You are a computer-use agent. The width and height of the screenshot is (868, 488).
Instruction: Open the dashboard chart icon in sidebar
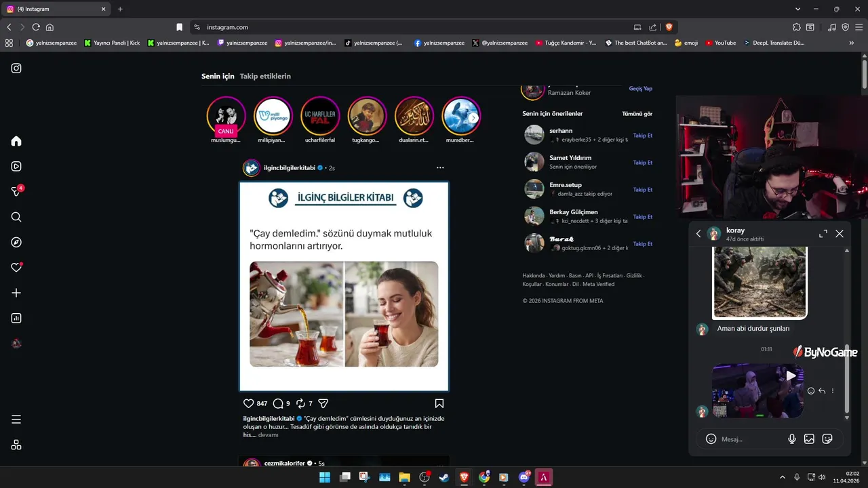tap(16, 319)
